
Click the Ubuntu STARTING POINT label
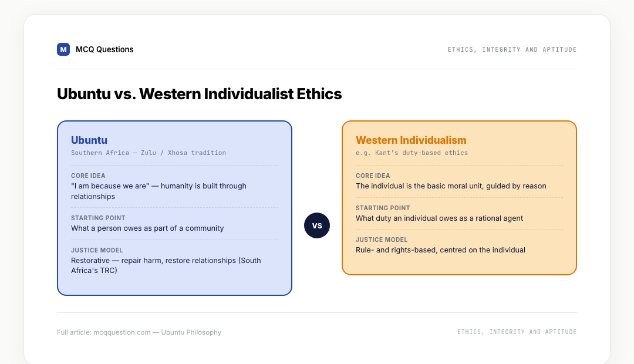tap(98, 218)
